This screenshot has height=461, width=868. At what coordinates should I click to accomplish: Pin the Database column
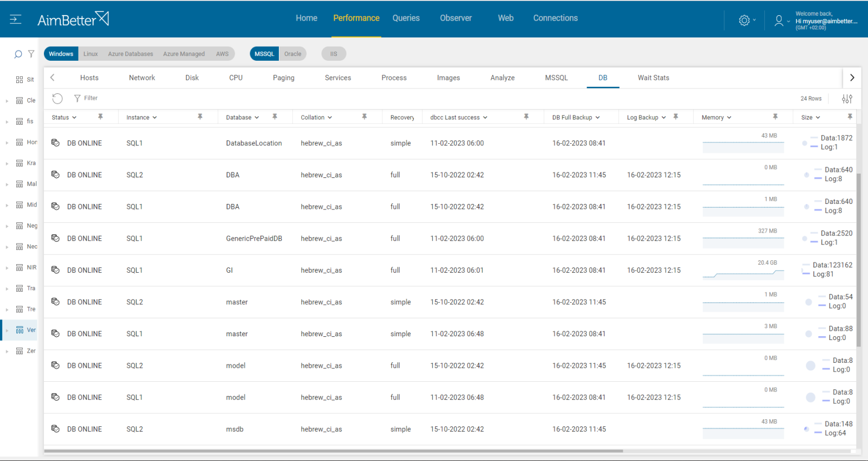(275, 117)
